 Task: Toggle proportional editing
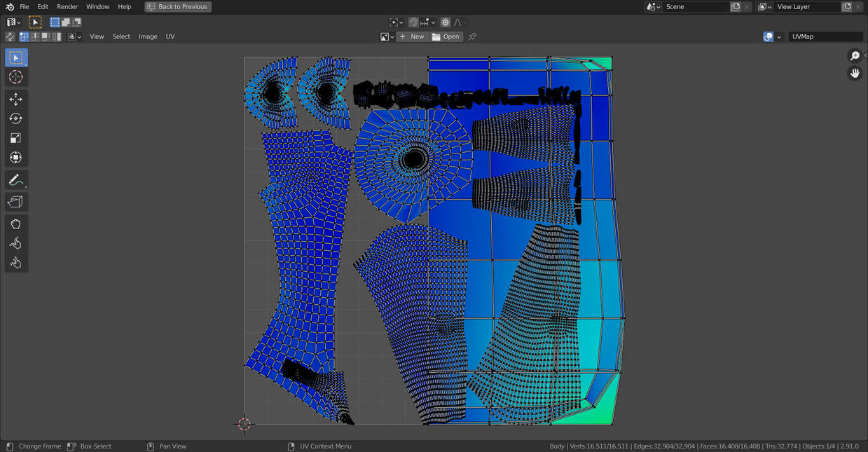[446, 22]
